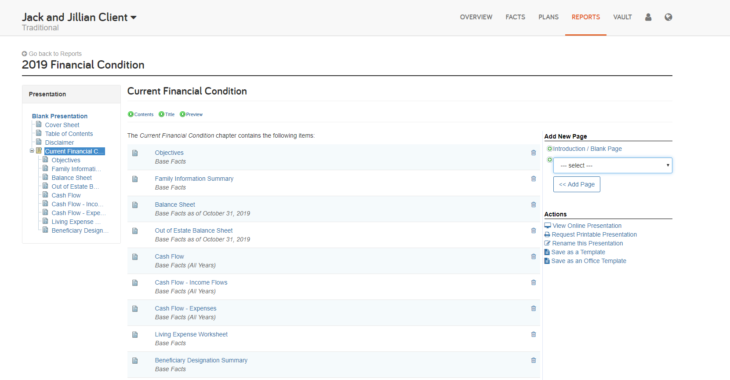
Task: Delete the Objectives page using its trash icon
Action: click(x=534, y=153)
